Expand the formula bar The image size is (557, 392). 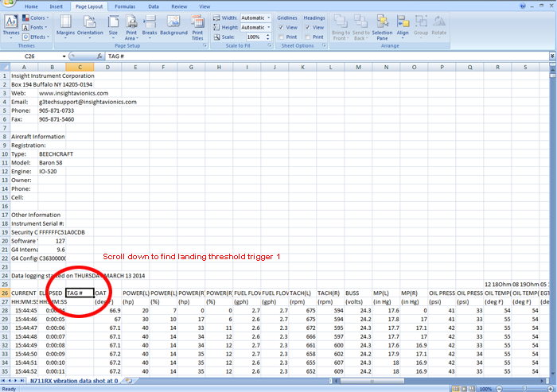tap(552, 56)
